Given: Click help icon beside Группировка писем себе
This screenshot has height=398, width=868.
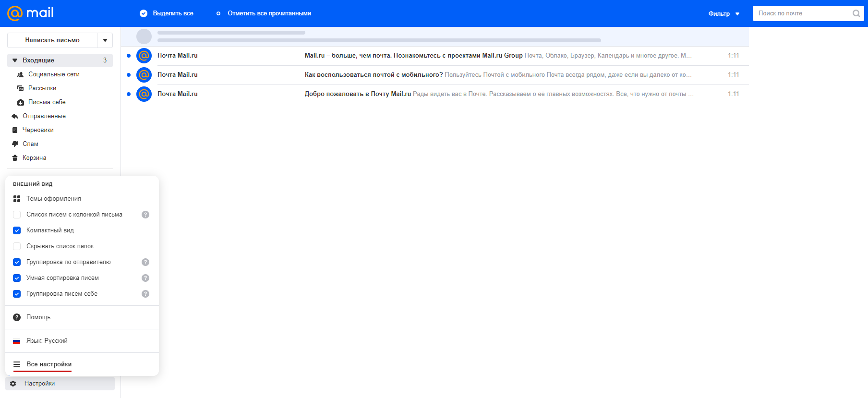Looking at the screenshot, I should click(x=145, y=294).
